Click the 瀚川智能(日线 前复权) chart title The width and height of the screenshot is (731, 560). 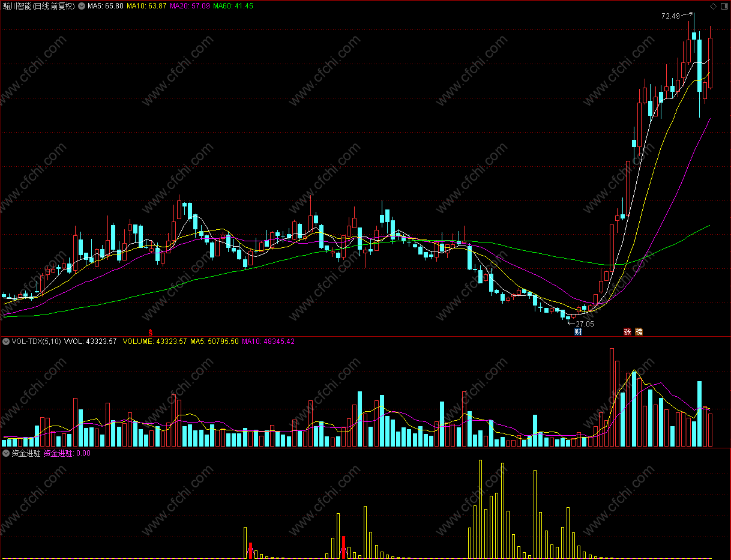click(40, 6)
